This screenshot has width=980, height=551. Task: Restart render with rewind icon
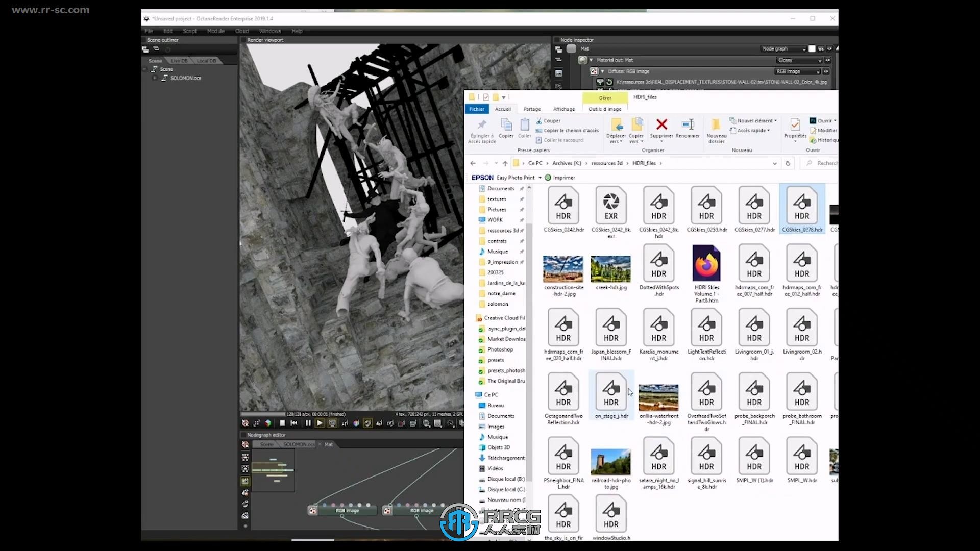coord(294,423)
